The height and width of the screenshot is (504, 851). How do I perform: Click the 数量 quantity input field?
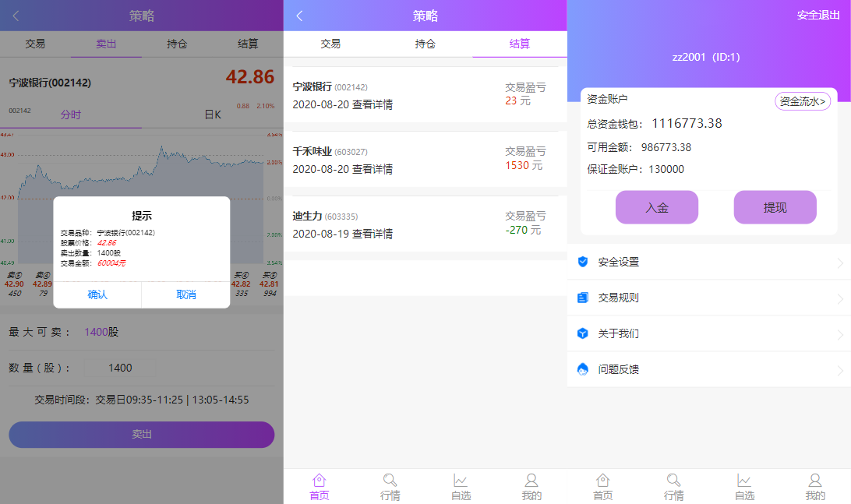120,368
